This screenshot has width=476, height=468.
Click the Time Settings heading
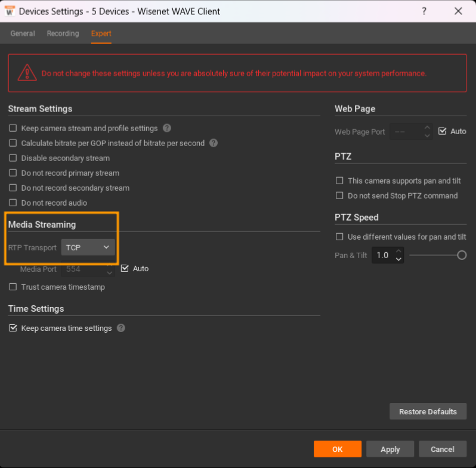pyautogui.click(x=36, y=309)
